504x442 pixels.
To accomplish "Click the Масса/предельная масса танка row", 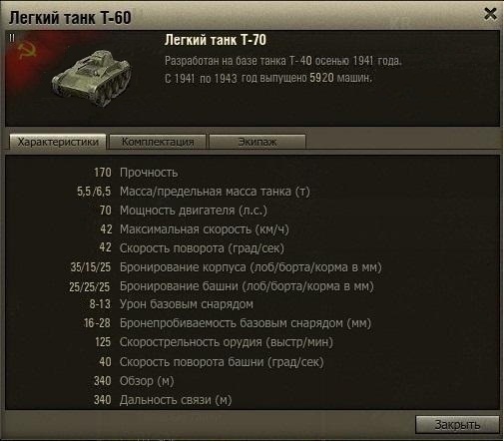I will coord(194,192).
